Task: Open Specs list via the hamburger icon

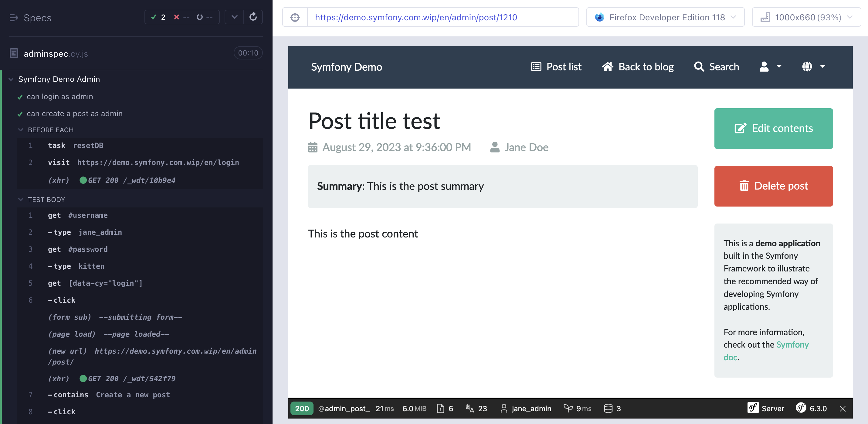Action: pyautogui.click(x=13, y=18)
